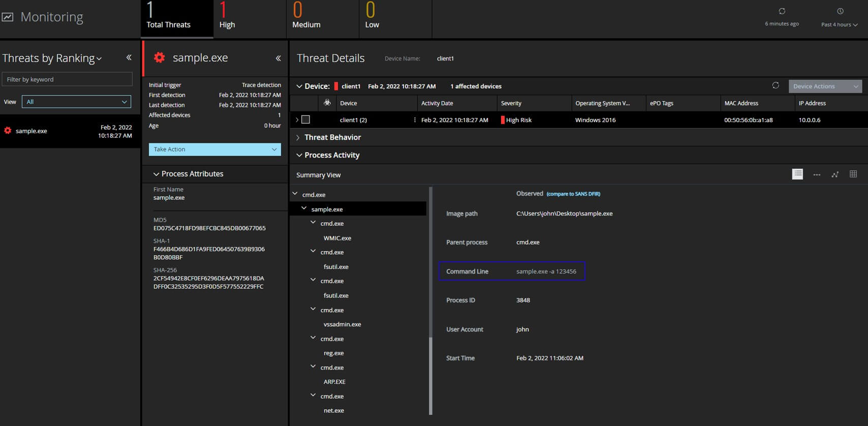The image size is (868, 426).
Task: Open the View All dropdown
Action: point(76,102)
